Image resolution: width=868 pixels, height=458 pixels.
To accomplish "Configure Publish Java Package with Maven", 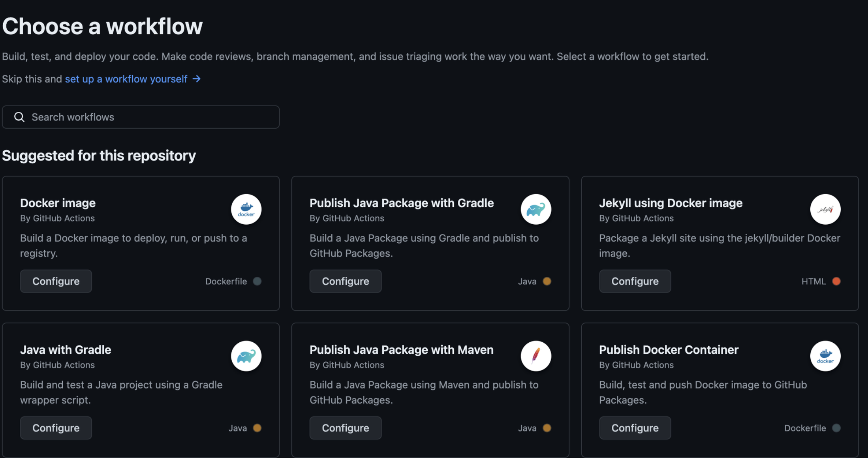I will click(345, 428).
